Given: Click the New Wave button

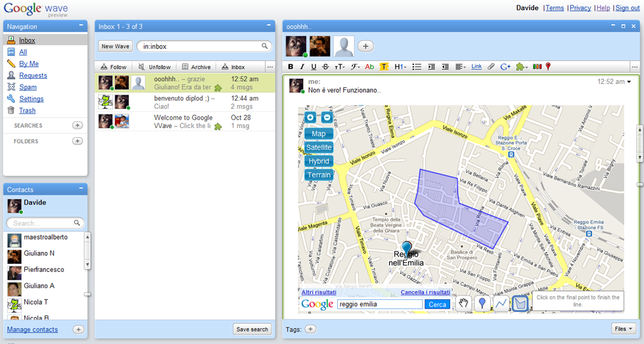Looking at the screenshot, I should click(x=116, y=47).
